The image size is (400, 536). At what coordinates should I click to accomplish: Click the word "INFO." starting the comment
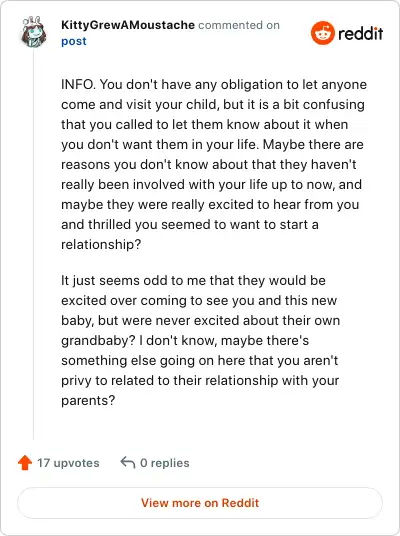pos(78,84)
